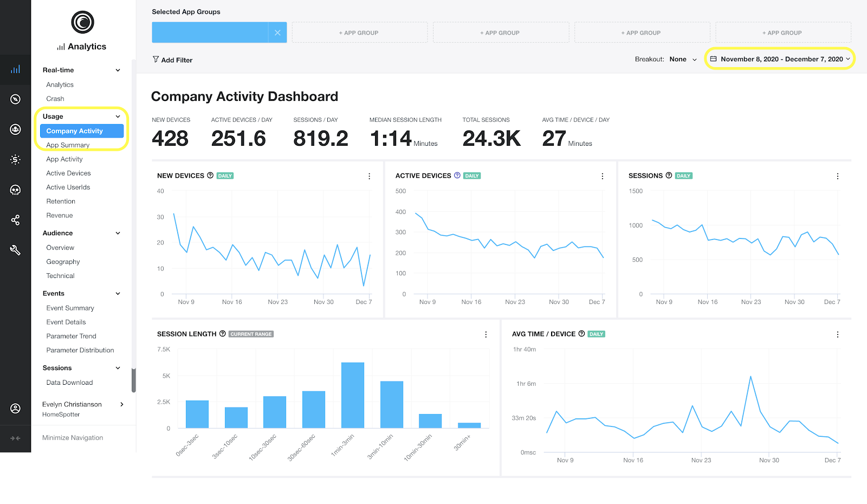This screenshot has width=867, height=504.
Task: Toggle the DAILY badge on SESSIONS chart
Action: pyautogui.click(x=683, y=175)
